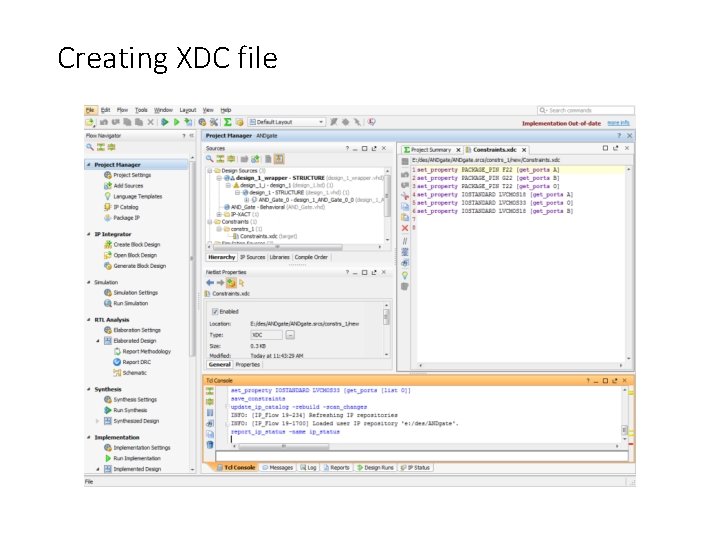
Task: Expand the IP-XACT folder
Action: [x=219, y=214]
